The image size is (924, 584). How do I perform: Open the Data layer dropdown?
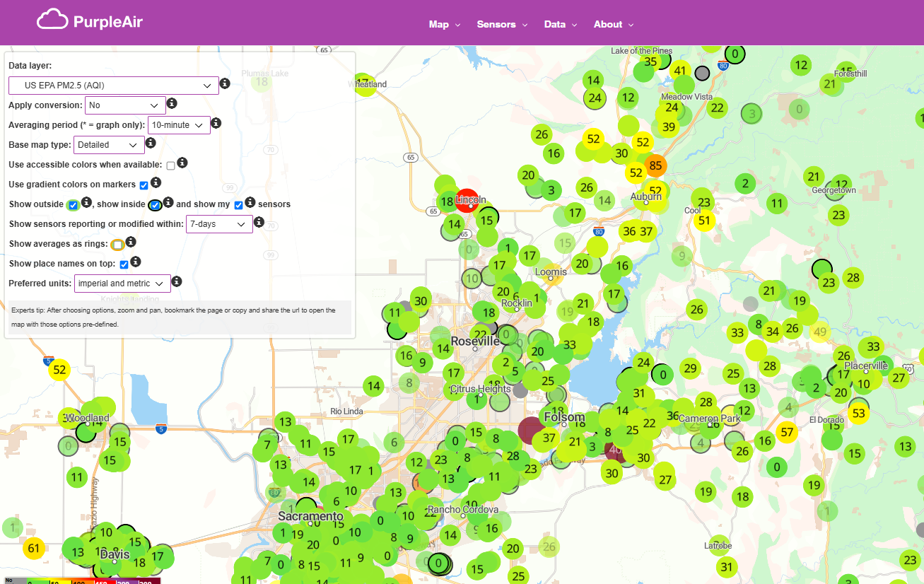(113, 85)
